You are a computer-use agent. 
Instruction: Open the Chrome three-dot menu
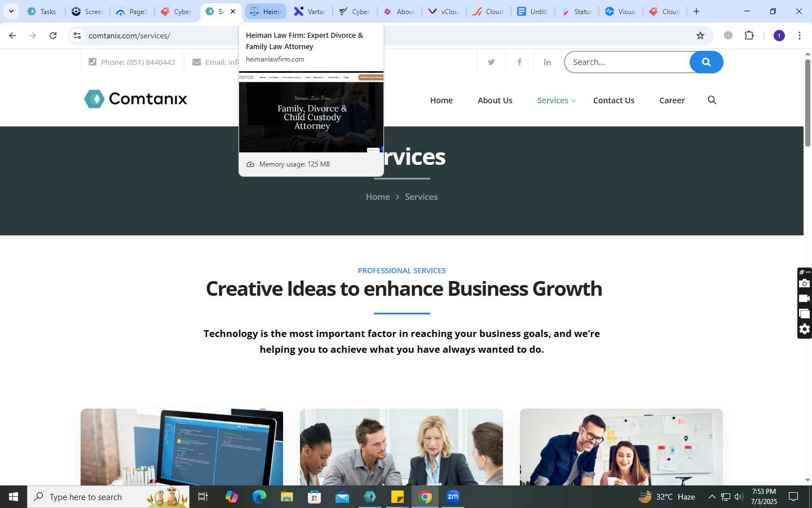point(799,36)
